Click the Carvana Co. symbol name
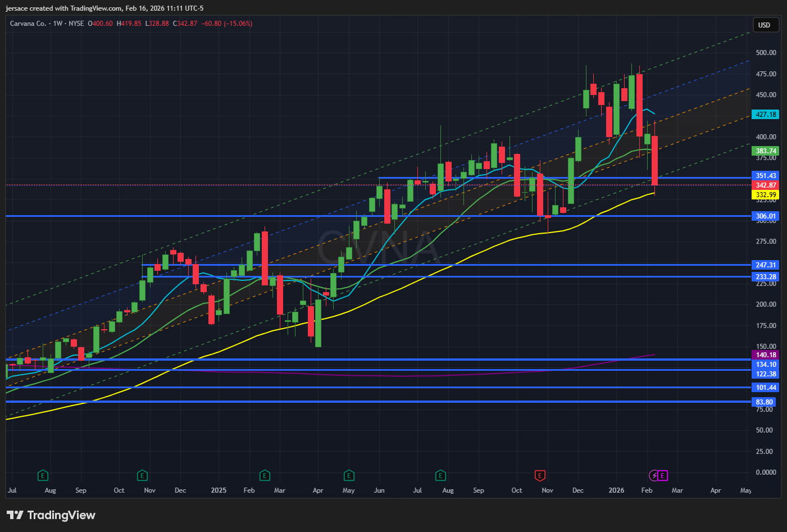The width and height of the screenshot is (787, 532). 28,24
